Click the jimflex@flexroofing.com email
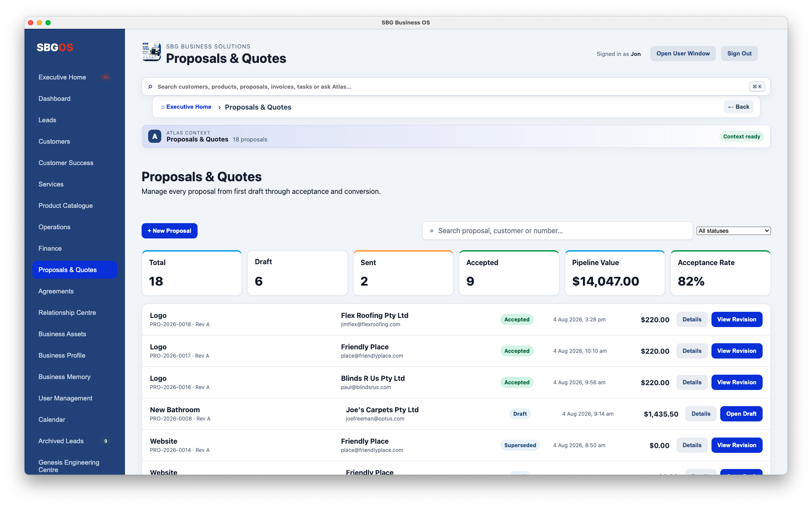This screenshot has height=507, width=812. (371, 324)
